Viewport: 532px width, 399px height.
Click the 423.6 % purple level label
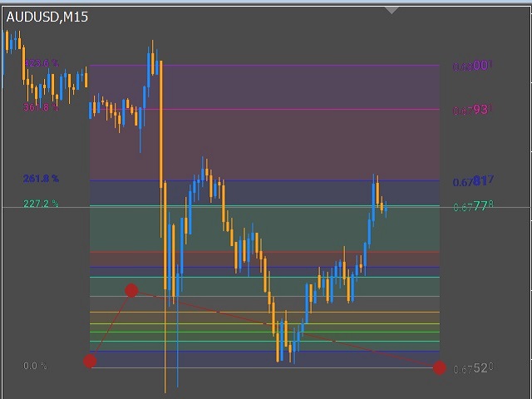point(41,63)
